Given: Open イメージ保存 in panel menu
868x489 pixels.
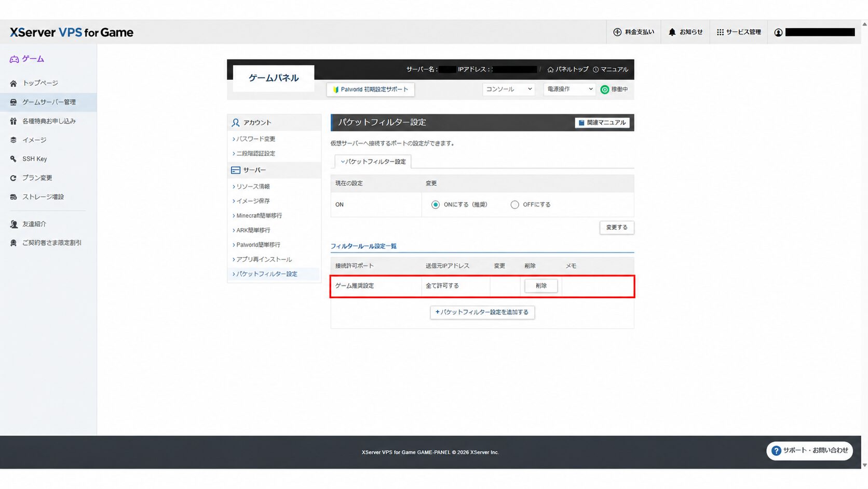Looking at the screenshot, I should click(x=253, y=201).
